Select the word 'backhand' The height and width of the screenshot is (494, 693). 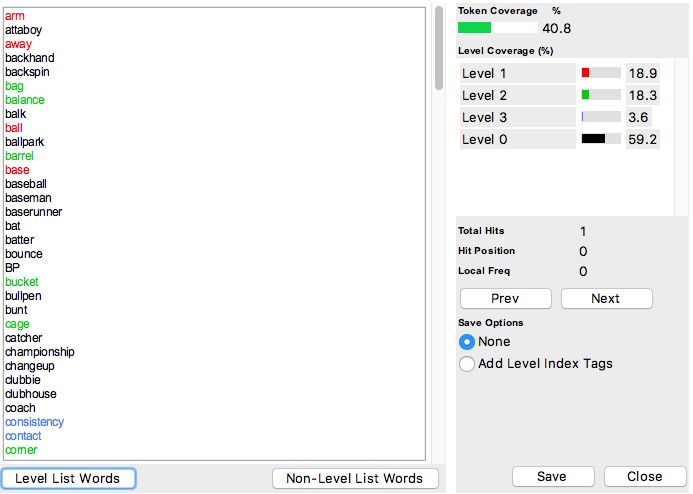click(x=30, y=58)
